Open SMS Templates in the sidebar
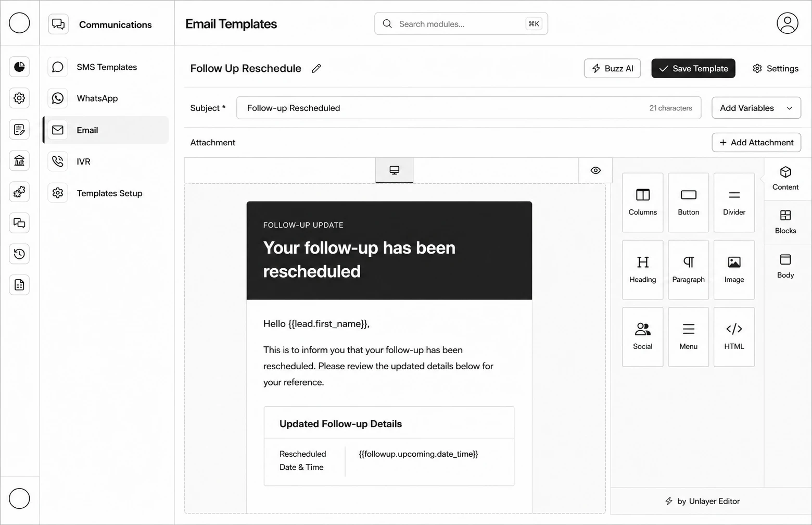This screenshot has width=812, height=525. coord(106,67)
